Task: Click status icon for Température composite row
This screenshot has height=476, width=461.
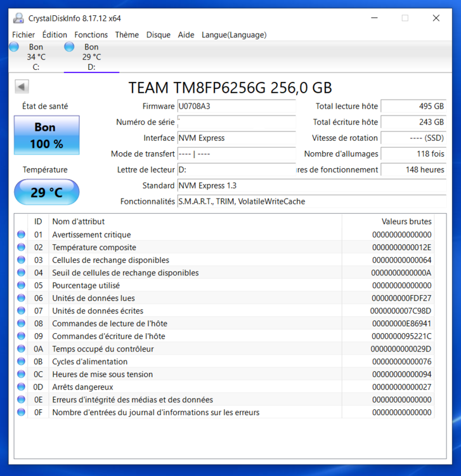Action: point(21,248)
